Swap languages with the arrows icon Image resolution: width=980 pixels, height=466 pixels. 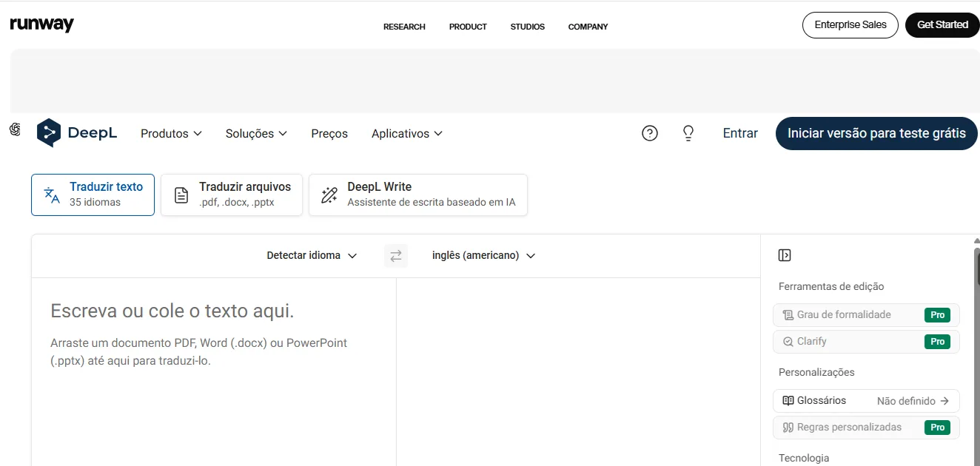[396, 255]
